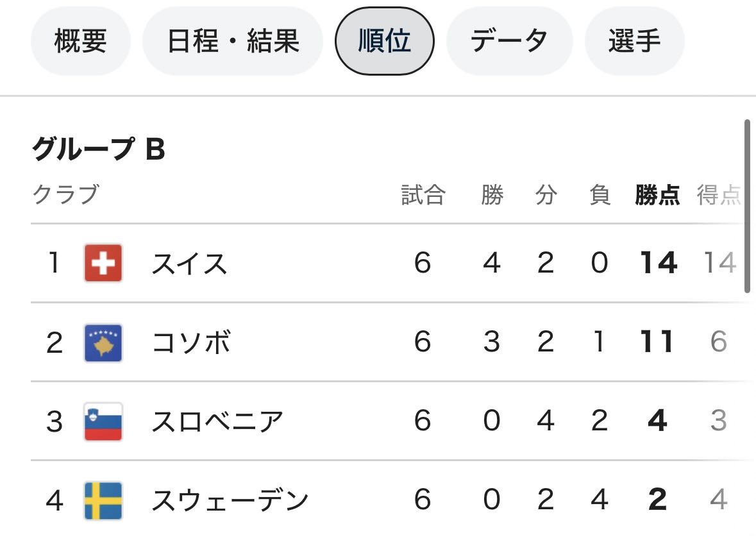
Task: Click the 試合 matches column header
Action: click(423, 195)
